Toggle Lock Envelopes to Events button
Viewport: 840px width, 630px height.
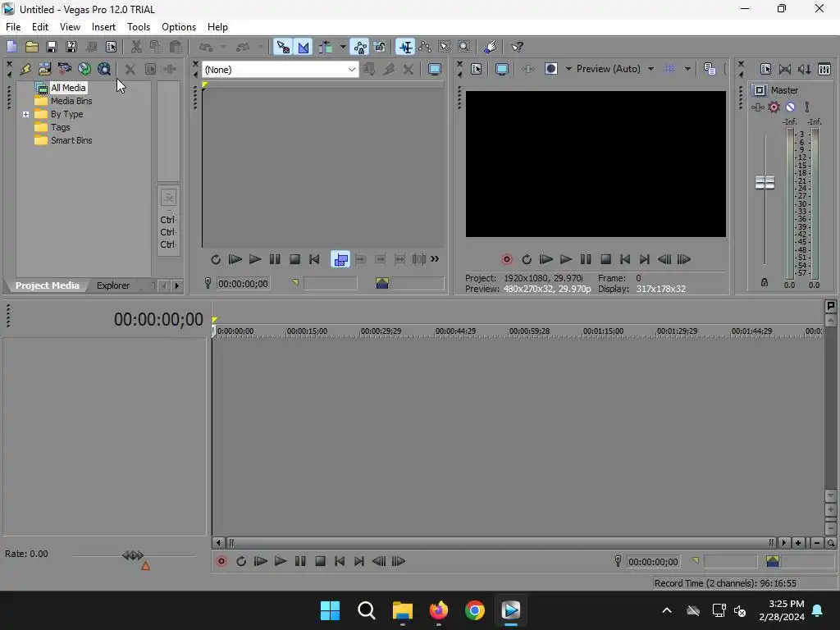click(360, 47)
